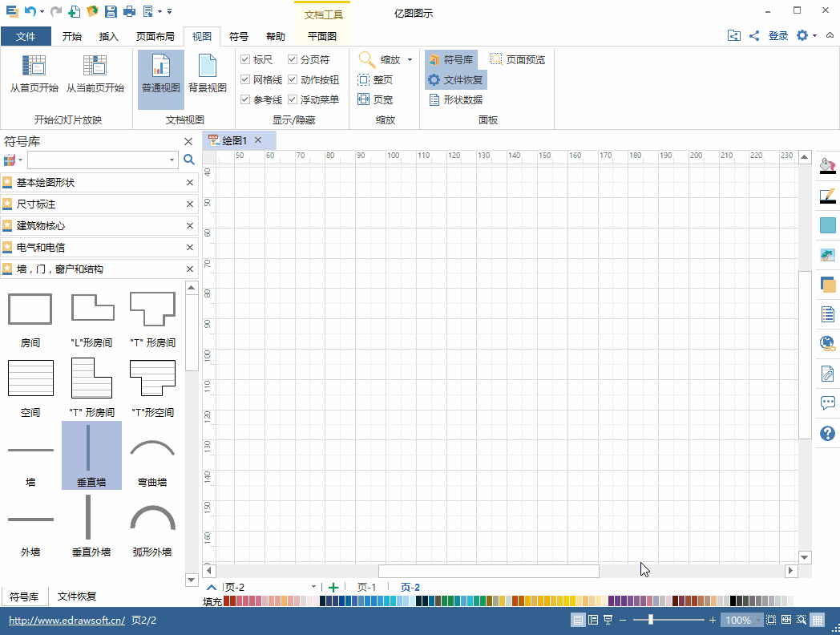The image size is (840, 635).
Task: Select the vertical wall (垂直墙) shape
Action: tap(91, 455)
